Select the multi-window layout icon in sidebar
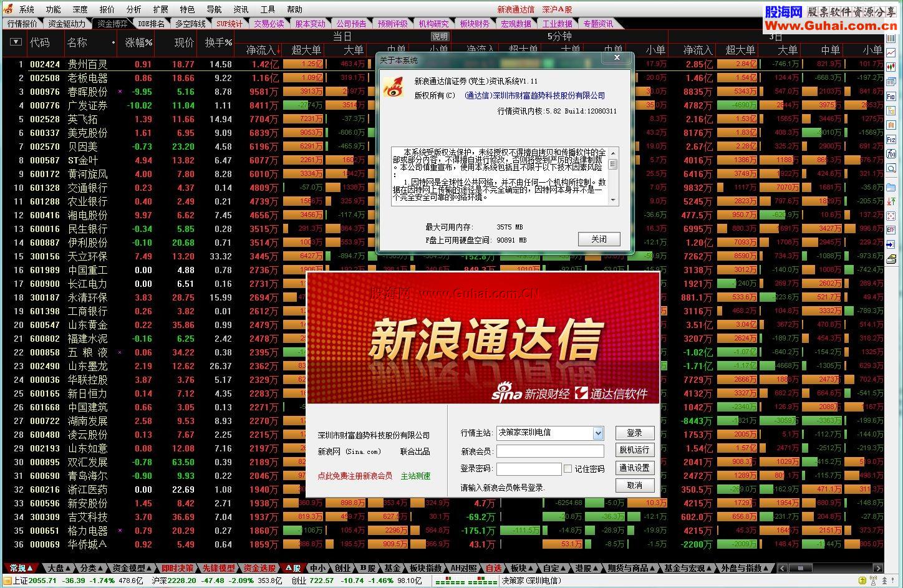Screen dimensions: 903x588 (891, 82)
